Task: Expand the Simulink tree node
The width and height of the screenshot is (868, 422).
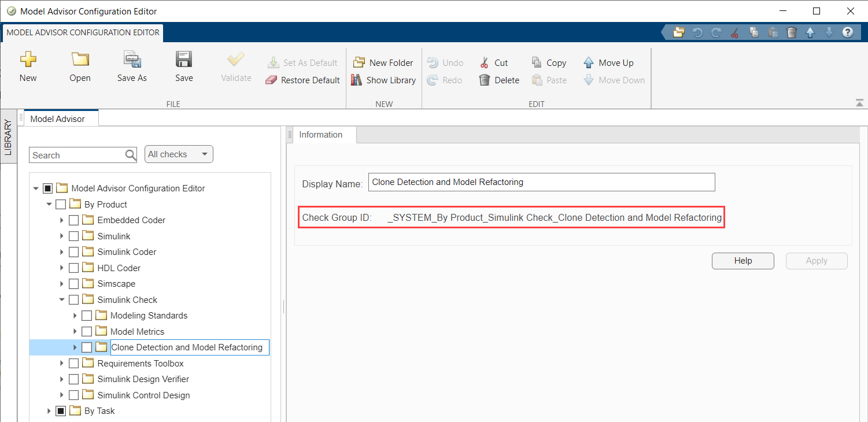Action: [61, 235]
